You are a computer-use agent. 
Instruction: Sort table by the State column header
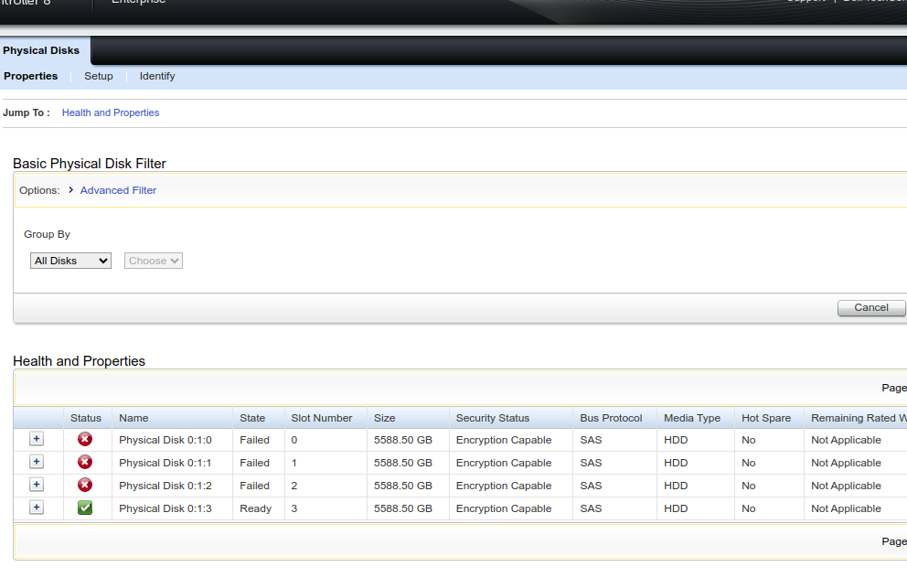[252, 418]
